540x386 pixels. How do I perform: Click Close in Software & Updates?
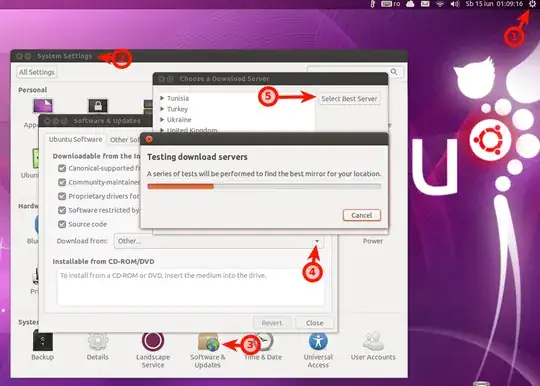point(314,323)
